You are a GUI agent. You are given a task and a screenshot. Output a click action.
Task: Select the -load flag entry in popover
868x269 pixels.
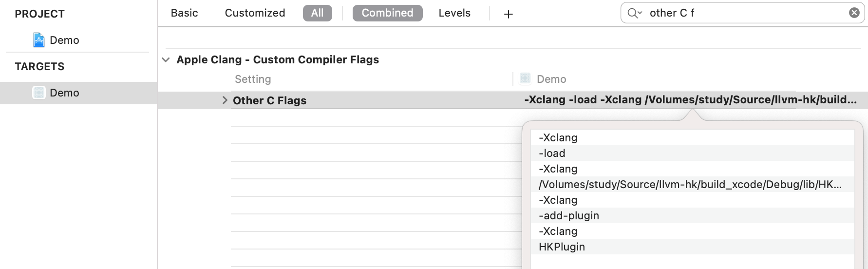[692, 153]
